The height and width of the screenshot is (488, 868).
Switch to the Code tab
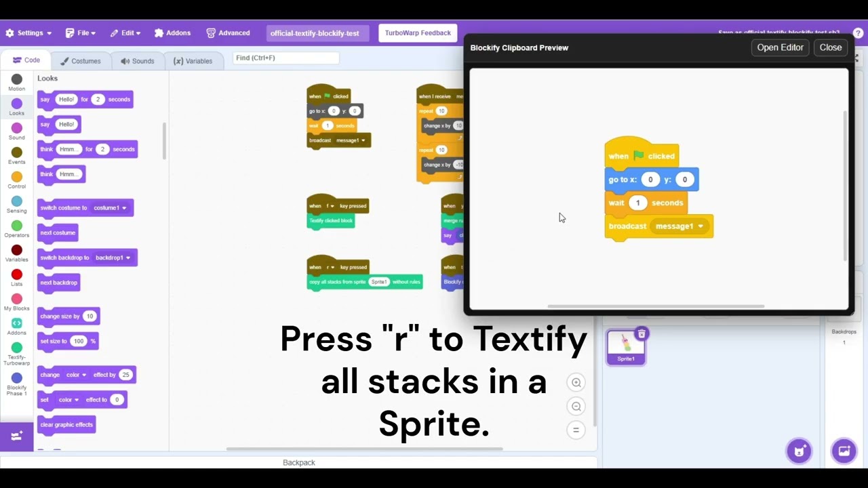[x=26, y=60]
